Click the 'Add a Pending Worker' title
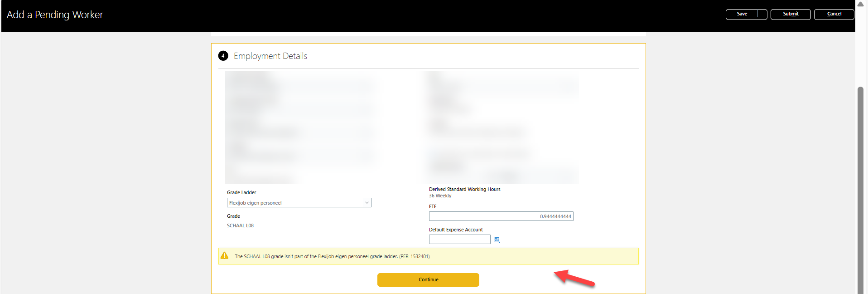The height and width of the screenshot is (294, 868). [x=55, y=15]
